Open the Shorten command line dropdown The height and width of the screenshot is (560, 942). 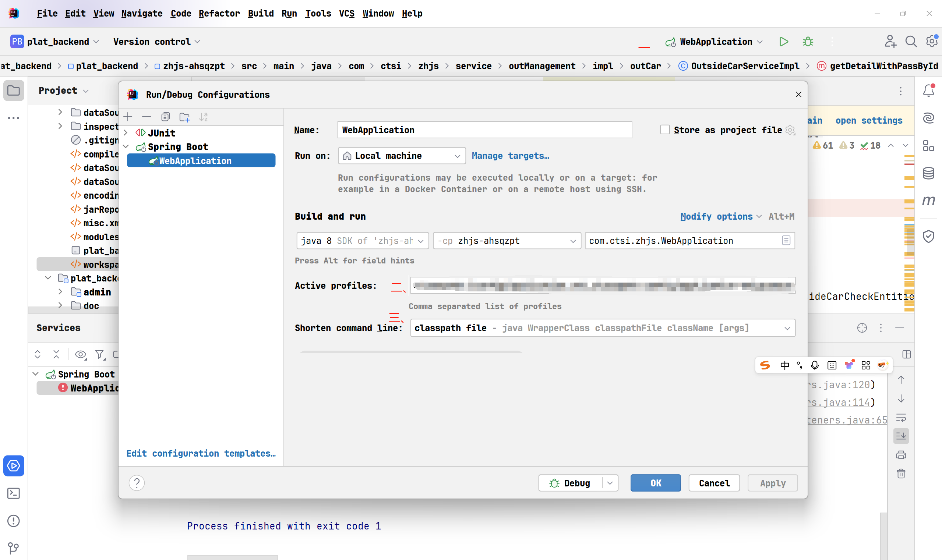[787, 328]
